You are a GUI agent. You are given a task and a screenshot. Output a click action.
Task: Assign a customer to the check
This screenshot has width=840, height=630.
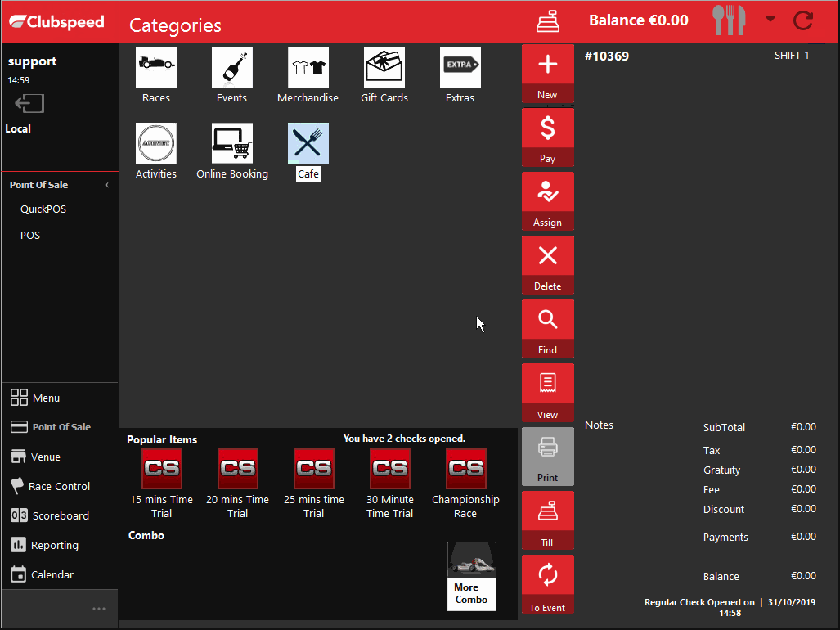(x=547, y=201)
